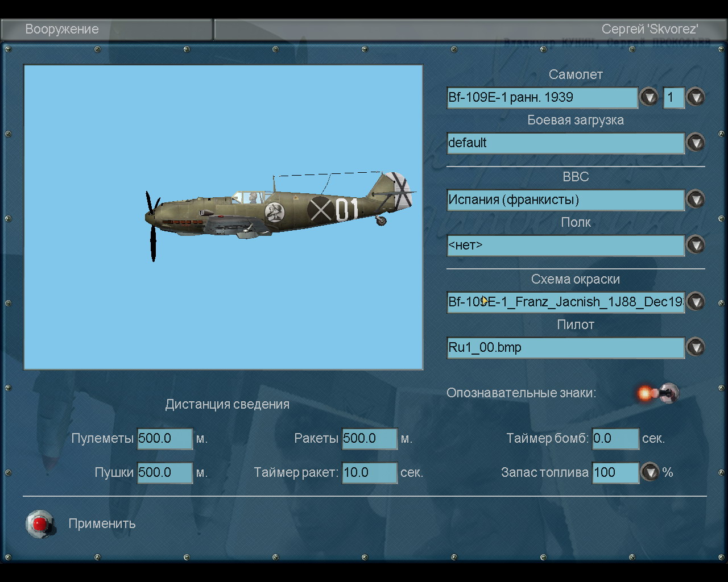The width and height of the screenshot is (728, 582).
Task: Expand the aircraft number dropdown arrow
Action: tap(695, 97)
